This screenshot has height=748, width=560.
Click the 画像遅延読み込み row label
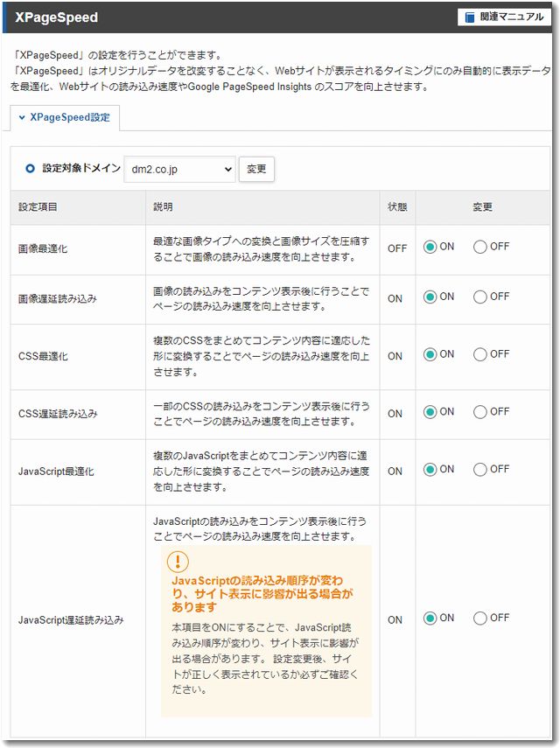[58, 298]
